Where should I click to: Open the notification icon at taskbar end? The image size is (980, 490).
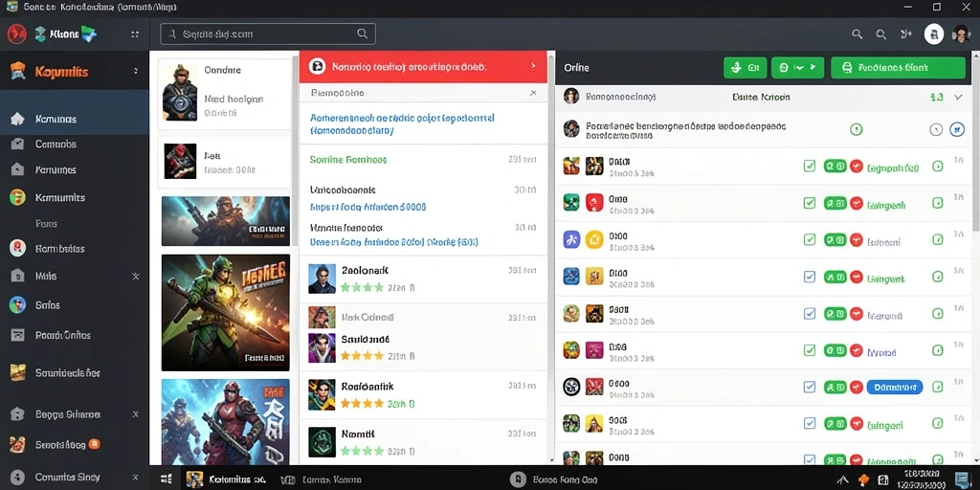click(962, 479)
